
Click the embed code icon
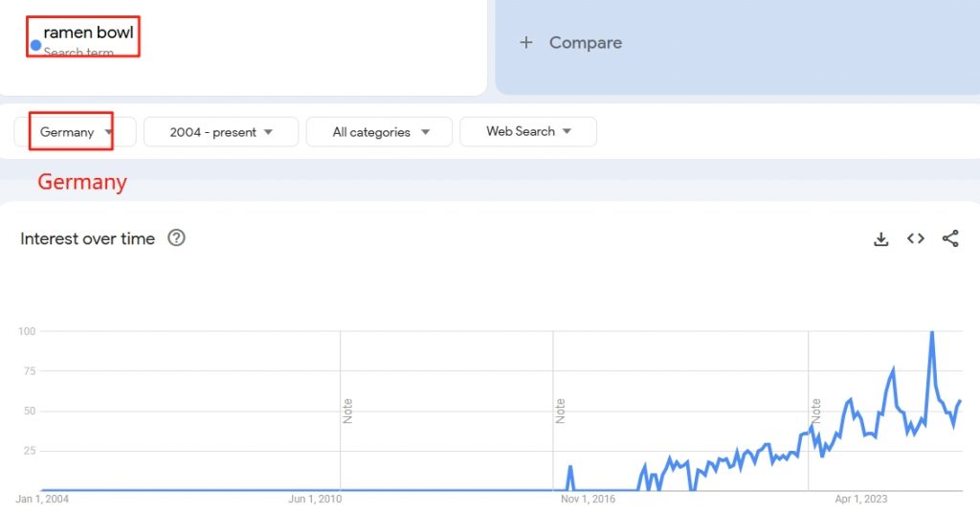pos(916,239)
